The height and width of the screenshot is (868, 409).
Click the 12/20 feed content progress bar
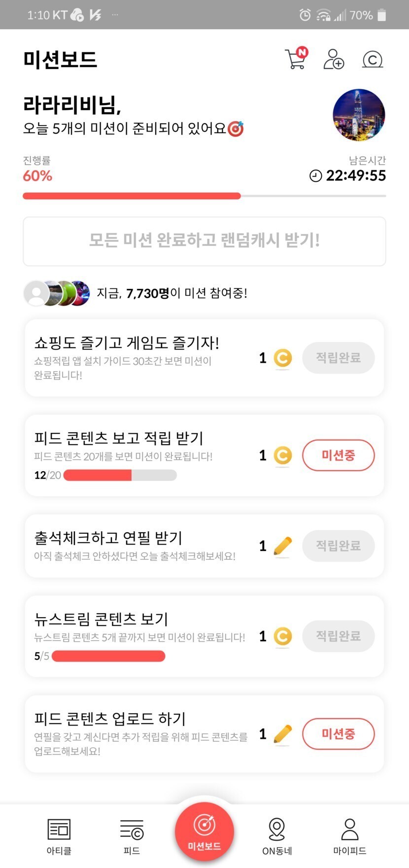(x=120, y=475)
